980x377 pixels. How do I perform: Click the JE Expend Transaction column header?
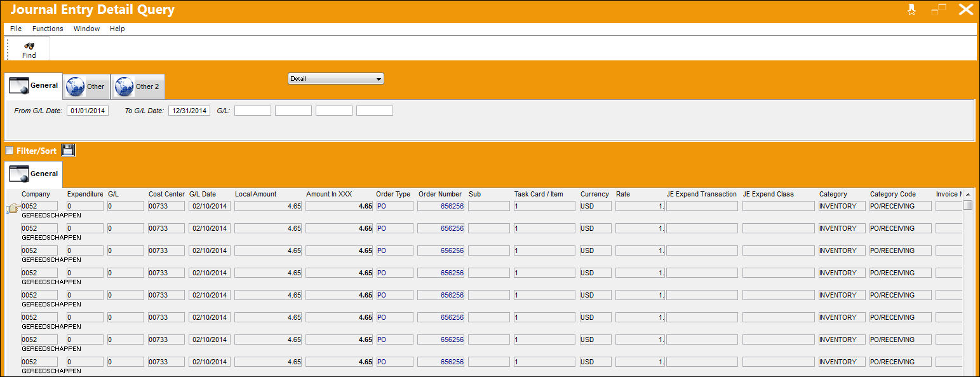702,194
